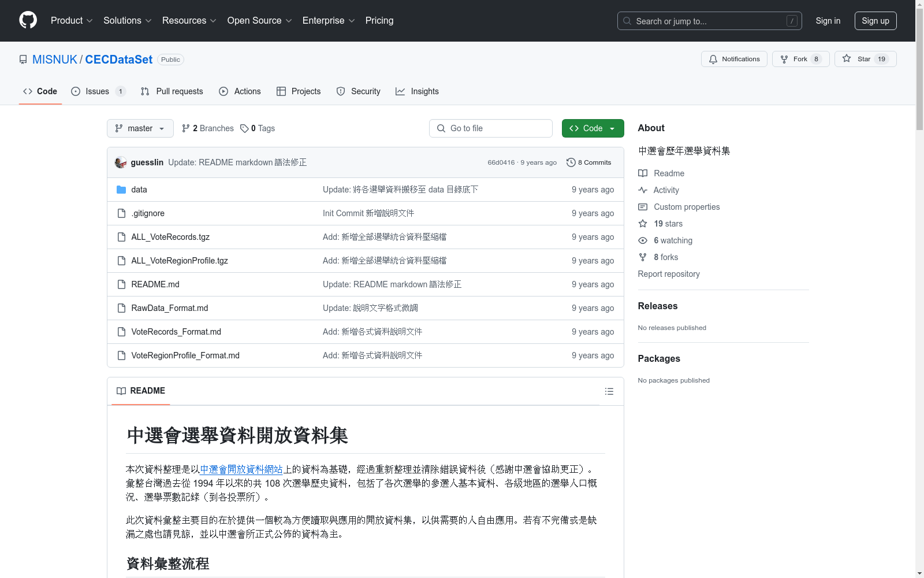Click the guesslin author name
This screenshot has width=924, height=578.
click(147, 162)
